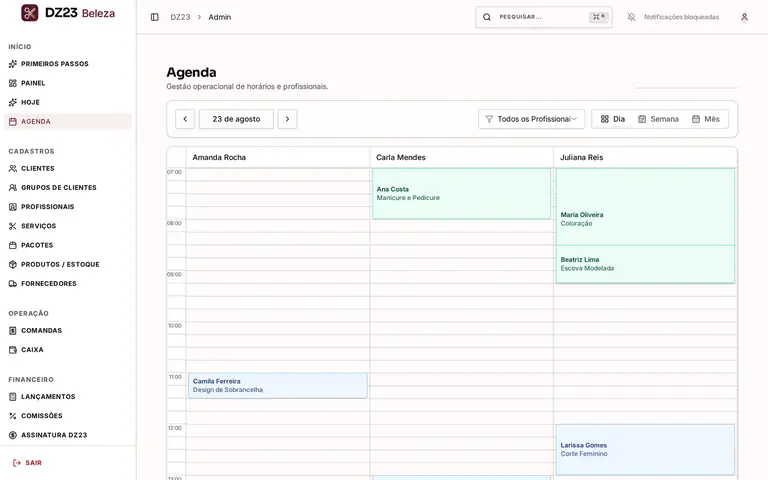Click the Fornecedores truck icon
768x480 pixels.
13,284
